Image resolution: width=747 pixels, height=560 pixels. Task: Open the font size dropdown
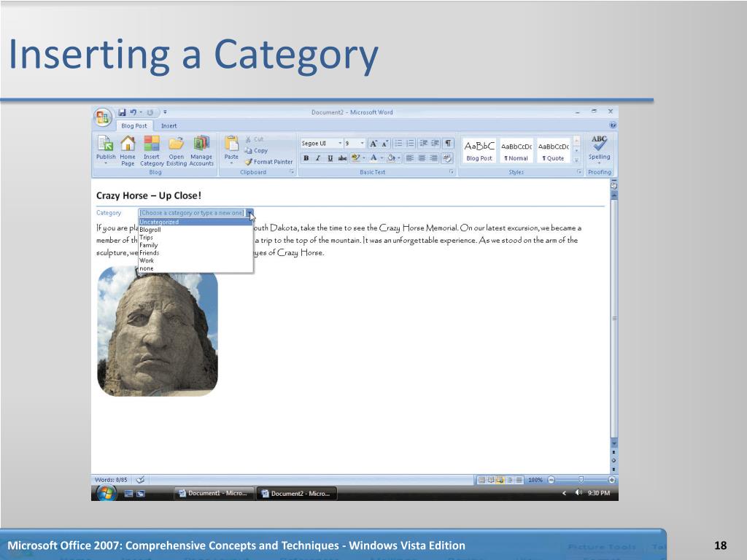(362, 144)
